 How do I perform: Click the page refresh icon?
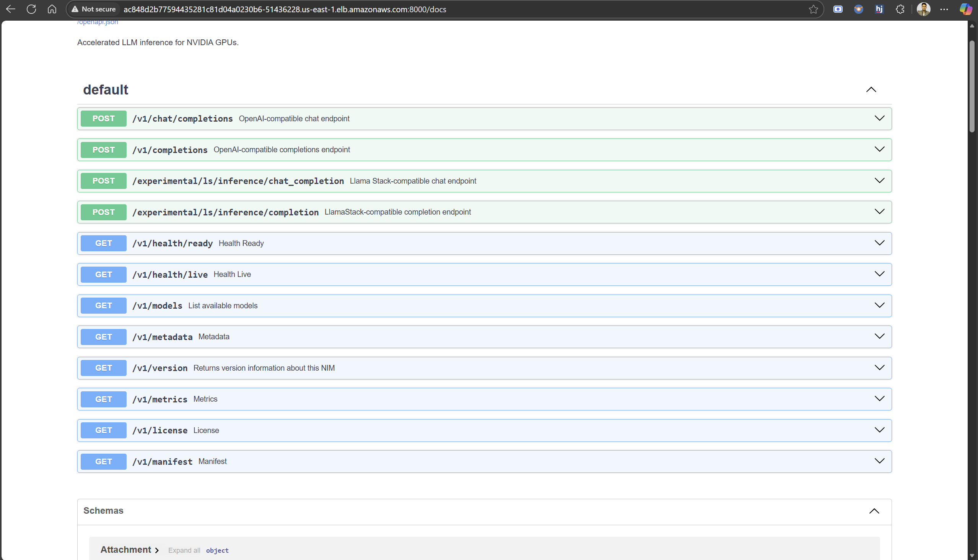pos(31,9)
